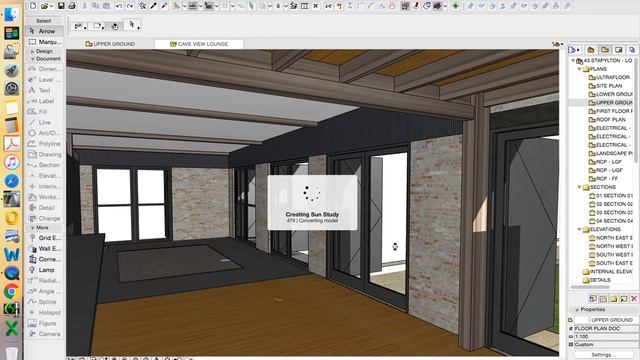Switch to CAVE VIEW LOUNGE tab
The width and height of the screenshot is (640, 360).
pyautogui.click(x=199, y=44)
